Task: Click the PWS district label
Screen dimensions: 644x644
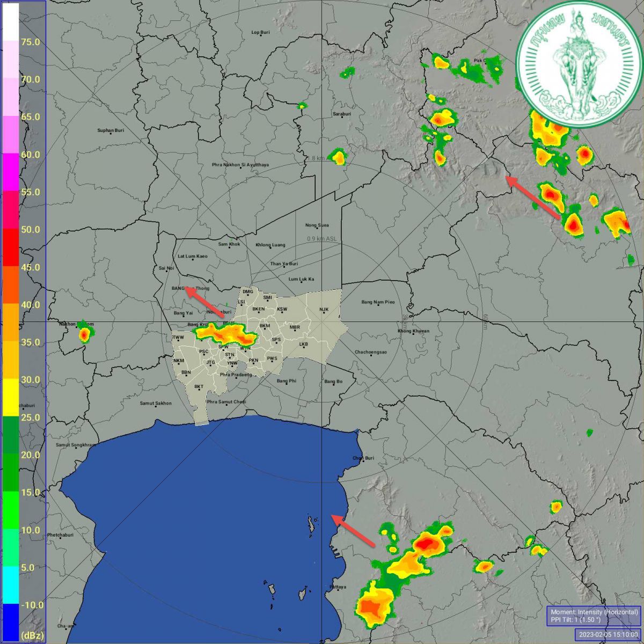Action: [272, 358]
